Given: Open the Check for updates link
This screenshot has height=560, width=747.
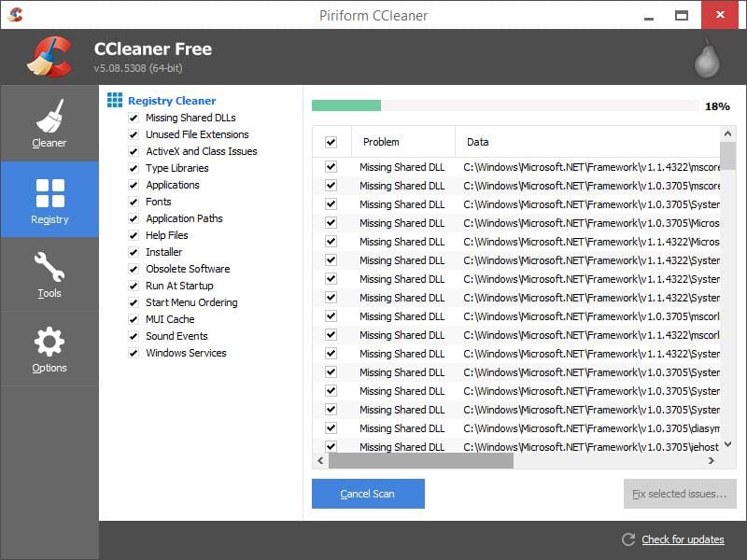Looking at the screenshot, I should (683, 539).
